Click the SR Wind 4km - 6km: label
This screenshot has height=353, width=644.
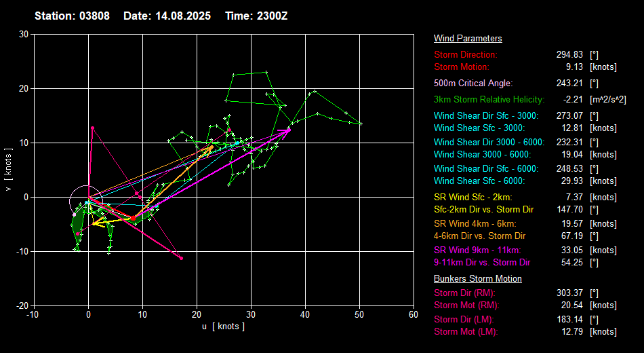click(x=475, y=224)
